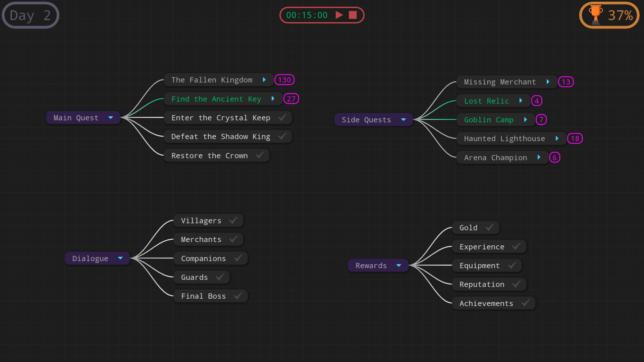This screenshot has height=362, width=644.
Task: Tick the Guards checkmark
Action: coord(220,277)
